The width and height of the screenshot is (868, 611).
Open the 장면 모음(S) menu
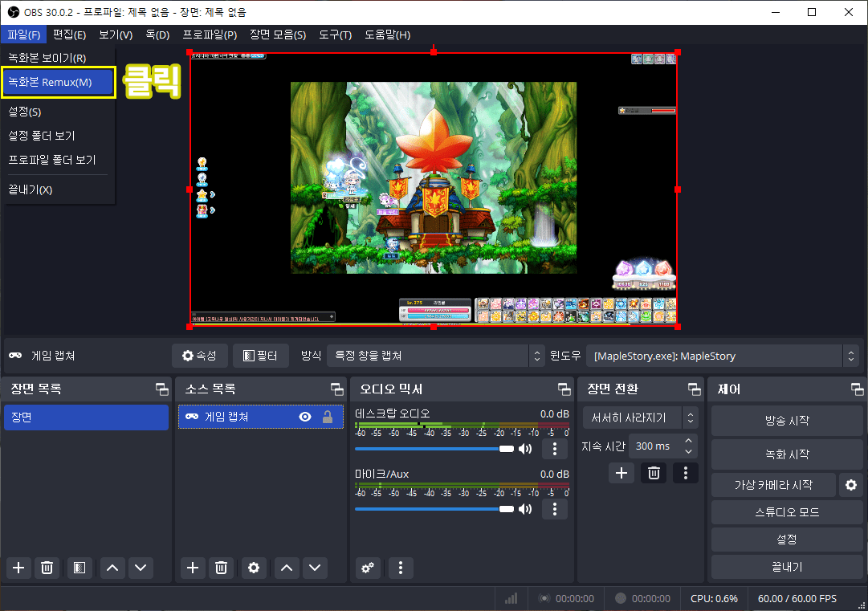[x=278, y=35]
